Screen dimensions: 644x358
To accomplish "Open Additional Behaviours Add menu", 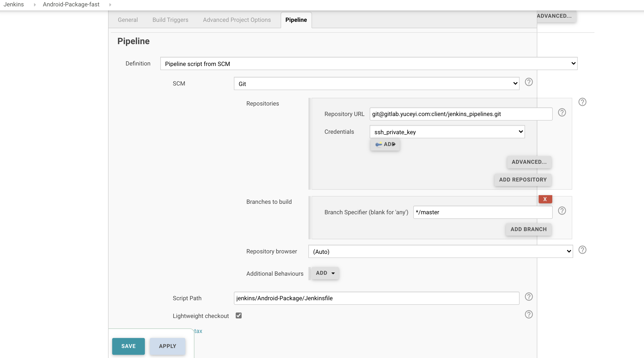I will (325, 273).
